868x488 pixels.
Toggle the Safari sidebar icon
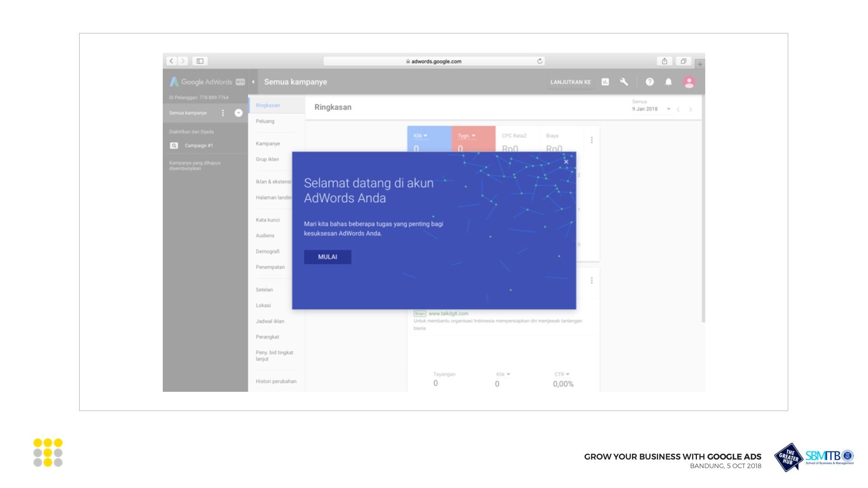tap(200, 61)
